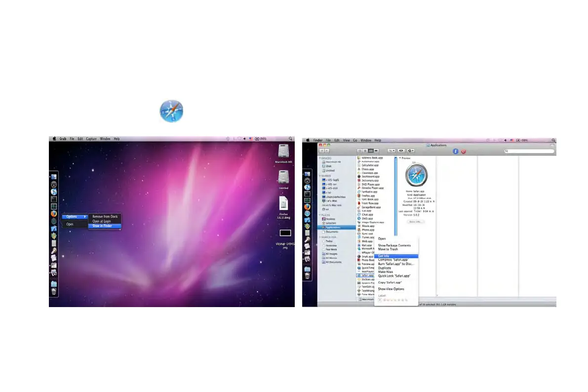Select Macintosh HD in Finder sidebar
588x392 pixels.
coord(332,162)
